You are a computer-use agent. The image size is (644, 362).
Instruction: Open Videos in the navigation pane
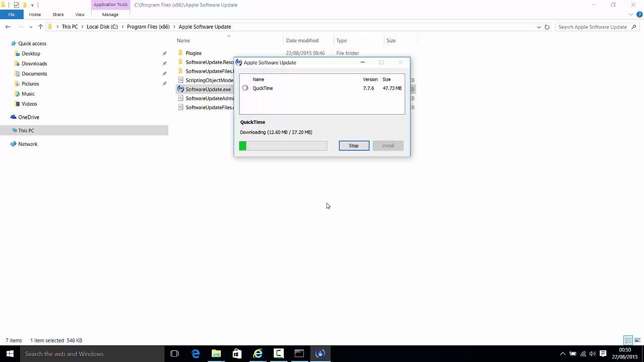29,104
